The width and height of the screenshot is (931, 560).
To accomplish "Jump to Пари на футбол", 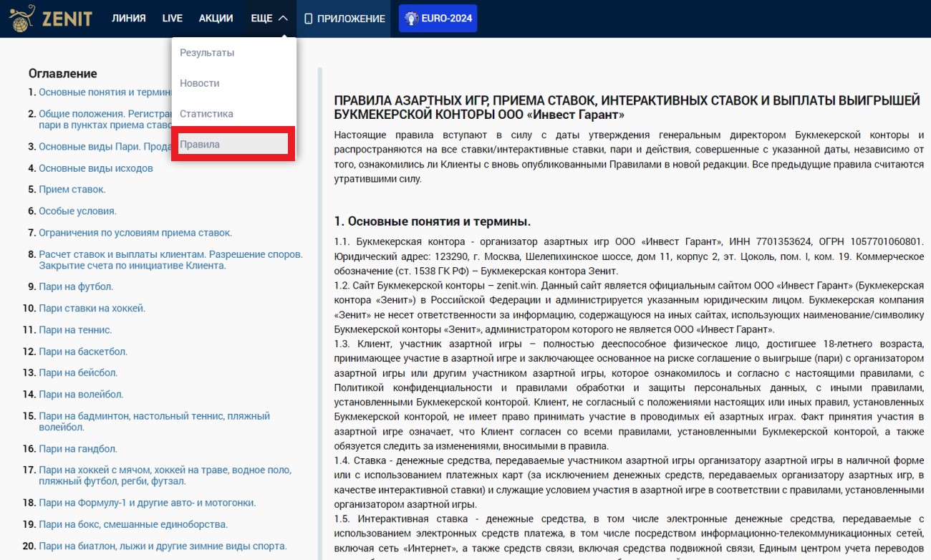I will tap(76, 286).
